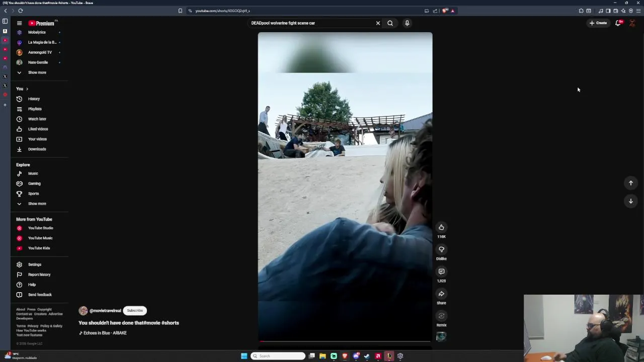Screen dimensions: 644x362
Task: Open Nate Gentile channel
Action: point(38,62)
